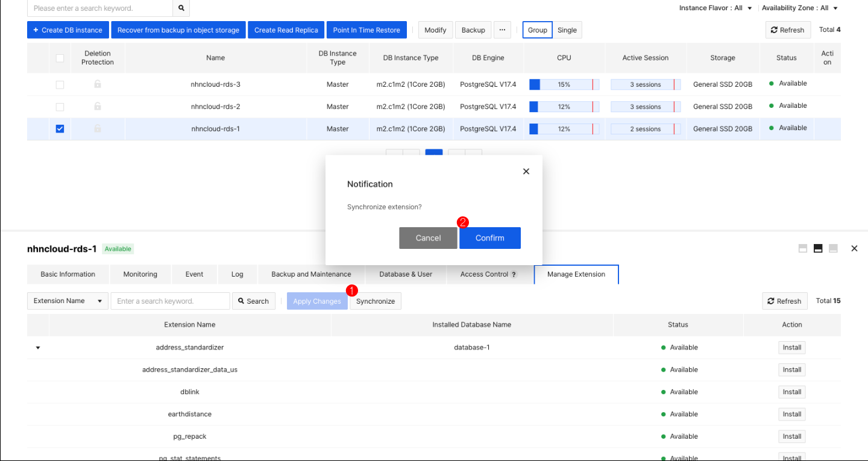Viewport: 868px width, 461px height.
Task: Toggle the select-all checkbox in table header
Action: pos(60,58)
